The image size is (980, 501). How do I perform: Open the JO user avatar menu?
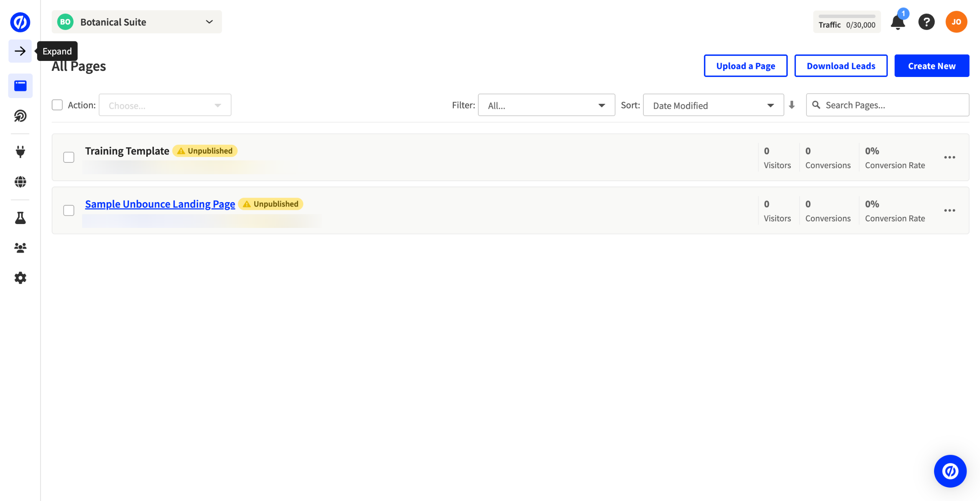coord(956,22)
